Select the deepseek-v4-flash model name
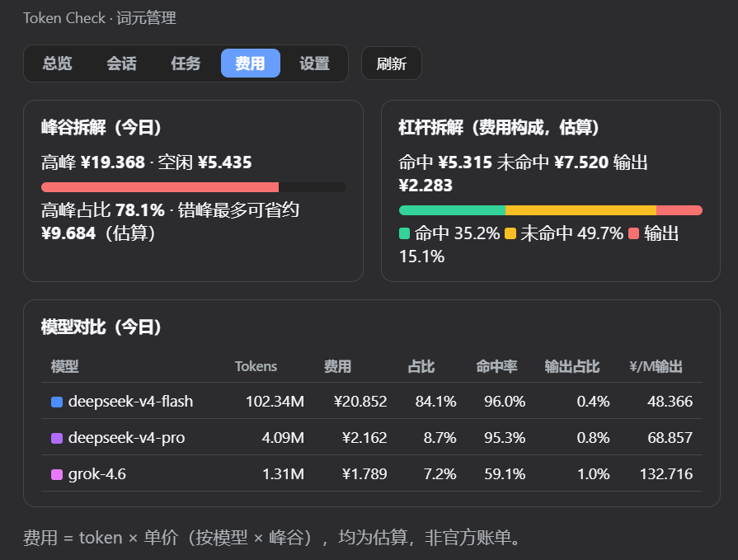738x560 pixels. pos(130,402)
